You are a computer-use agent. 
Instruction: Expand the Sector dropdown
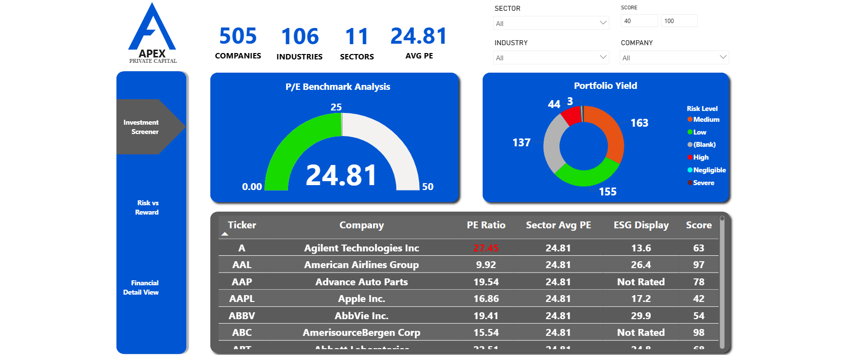pyautogui.click(x=603, y=23)
